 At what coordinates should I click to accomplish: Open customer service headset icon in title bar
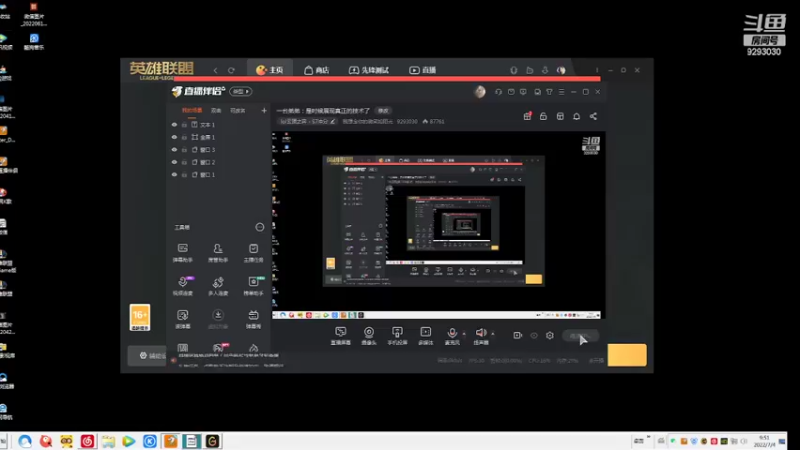point(498,92)
